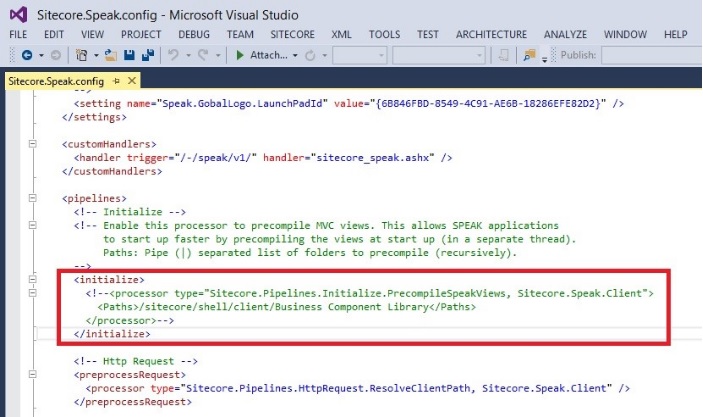
Task: Open the PROJECT menu
Action: [141, 35]
